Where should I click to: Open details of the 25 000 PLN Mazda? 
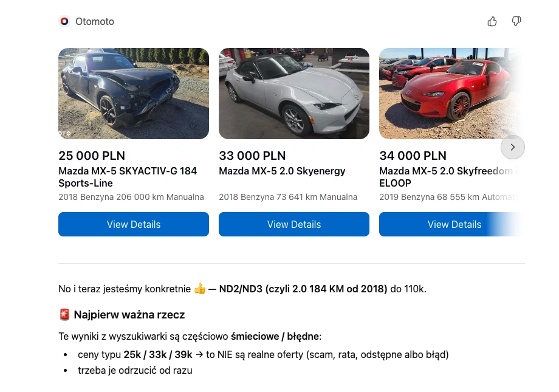(x=133, y=224)
